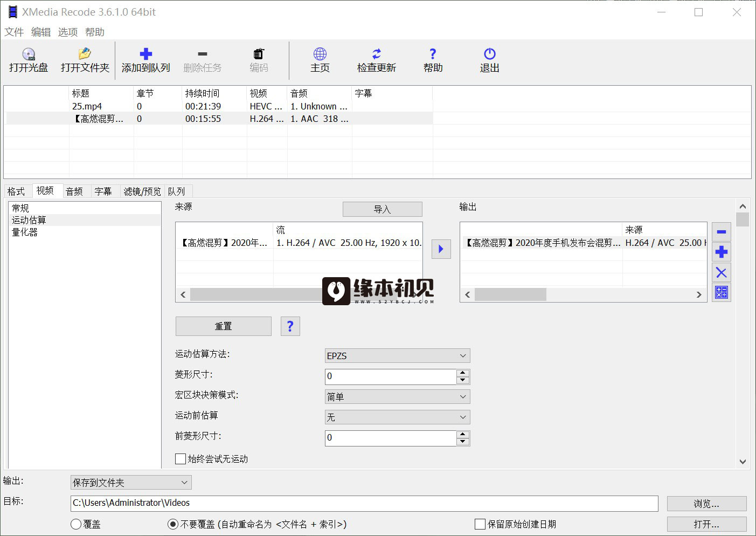Click the output list horizontal scrollbar left arrow
756x536 pixels.
point(468,294)
